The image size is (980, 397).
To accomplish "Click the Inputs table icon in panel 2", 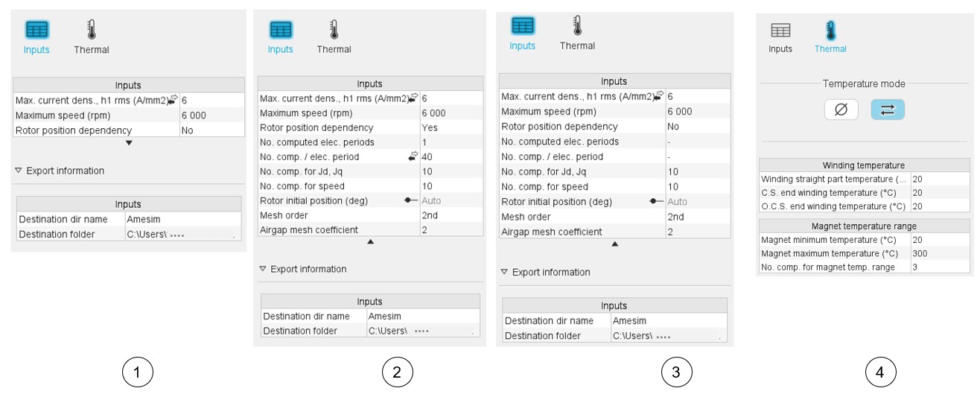I will tap(280, 30).
